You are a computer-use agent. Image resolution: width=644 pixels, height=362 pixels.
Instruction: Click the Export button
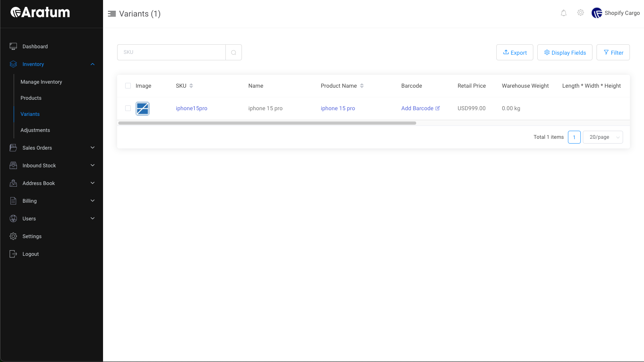[515, 52]
